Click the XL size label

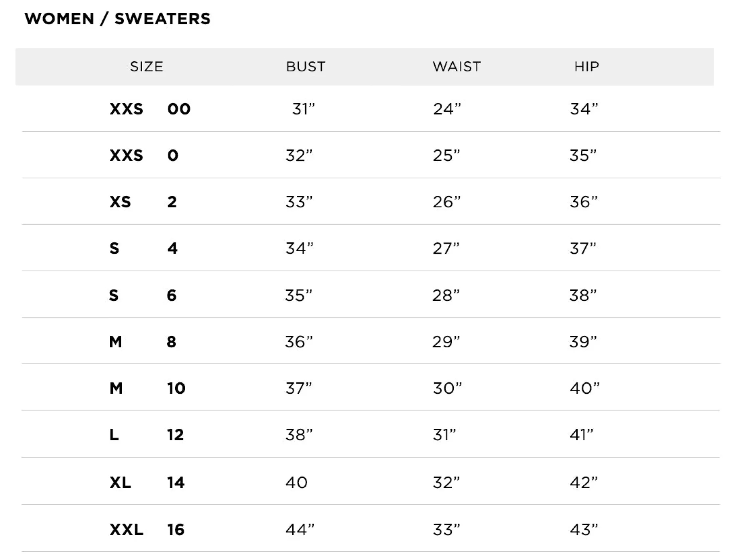(120, 483)
